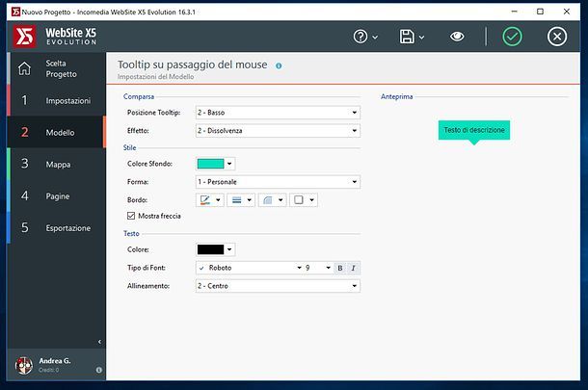Expand the text Colore dropdown arrow
Screen dimensions: 588x390
pyautogui.click(x=229, y=249)
